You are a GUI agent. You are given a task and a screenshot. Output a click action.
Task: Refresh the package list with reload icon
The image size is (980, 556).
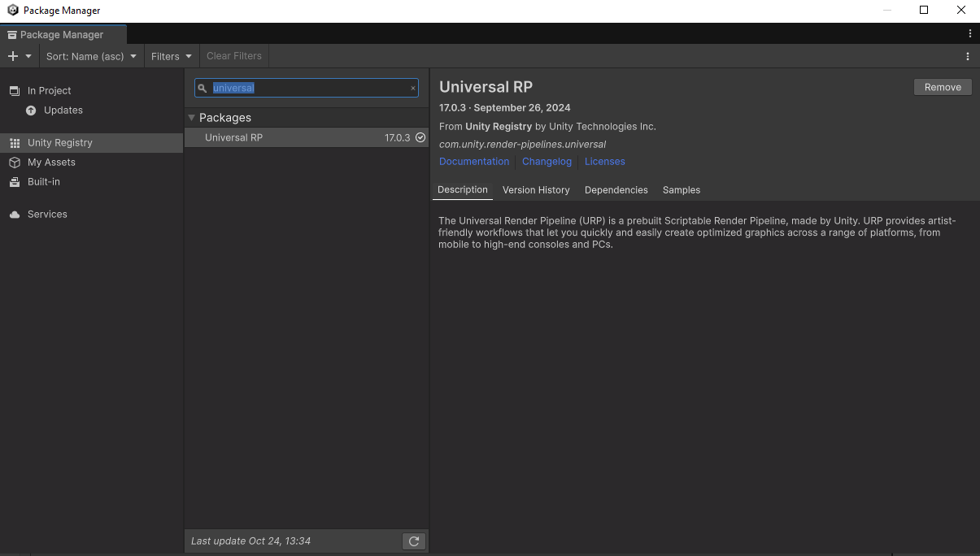coord(414,541)
